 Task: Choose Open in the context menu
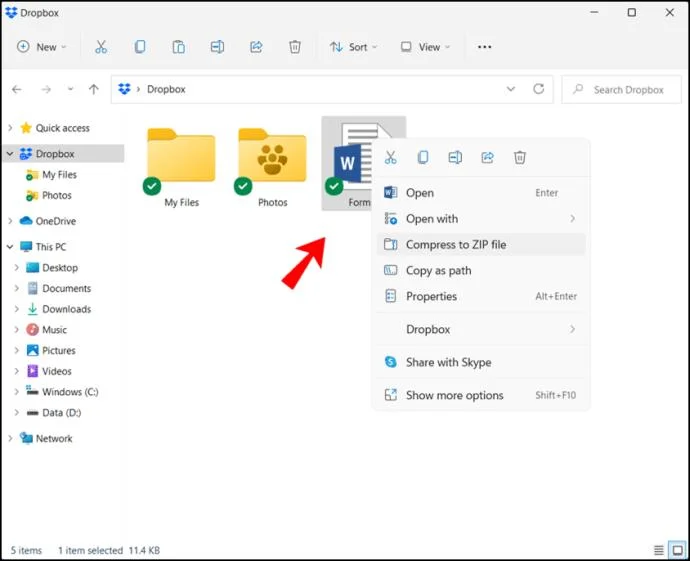[x=481, y=193]
